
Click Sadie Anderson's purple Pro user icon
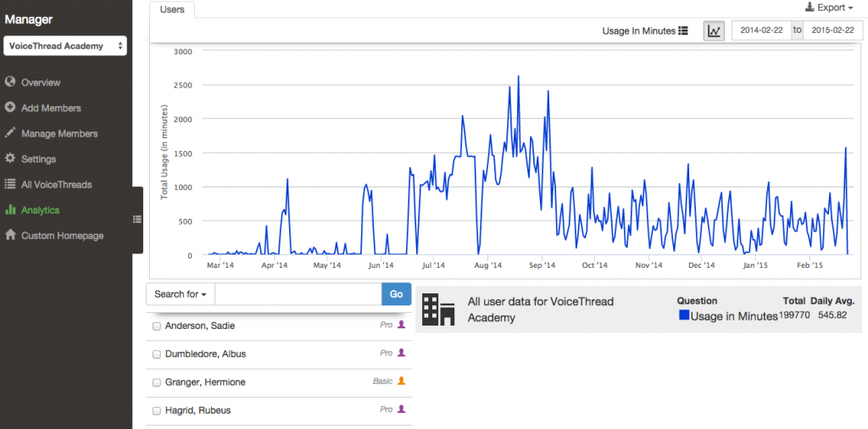point(402,325)
